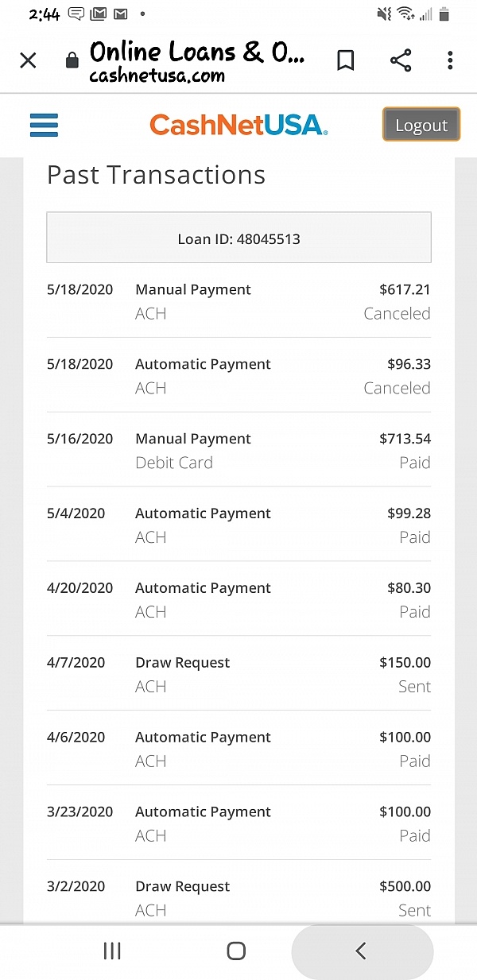477x980 pixels.
Task: Open the hamburger navigation menu
Action: (x=44, y=126)
